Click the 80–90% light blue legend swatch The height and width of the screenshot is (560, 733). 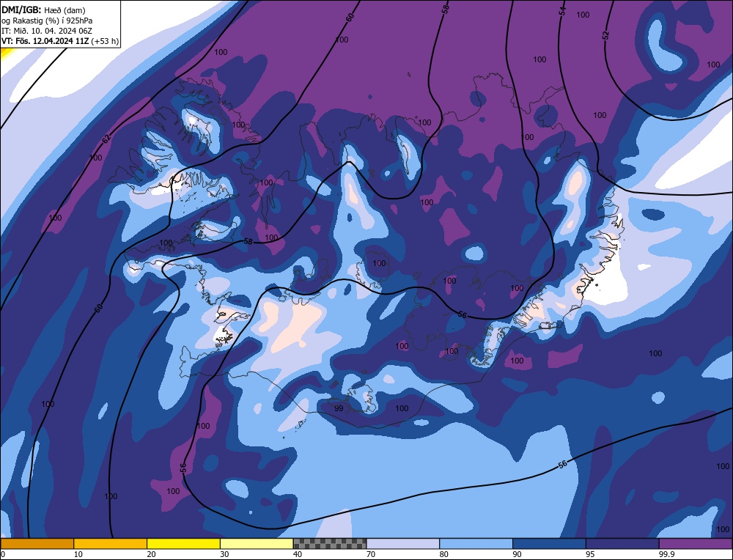coord(476,543)
